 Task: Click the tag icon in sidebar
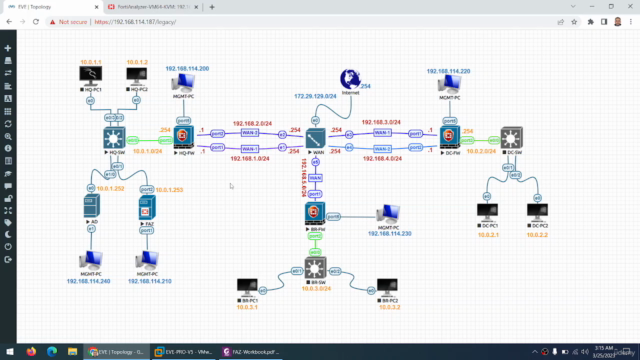[x=8, y=223]
